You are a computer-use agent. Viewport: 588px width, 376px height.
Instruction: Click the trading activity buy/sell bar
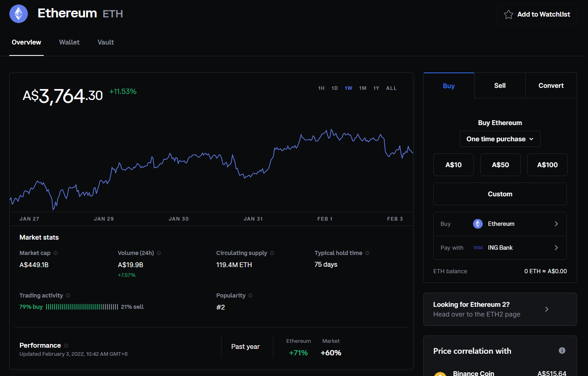(82, 307)
